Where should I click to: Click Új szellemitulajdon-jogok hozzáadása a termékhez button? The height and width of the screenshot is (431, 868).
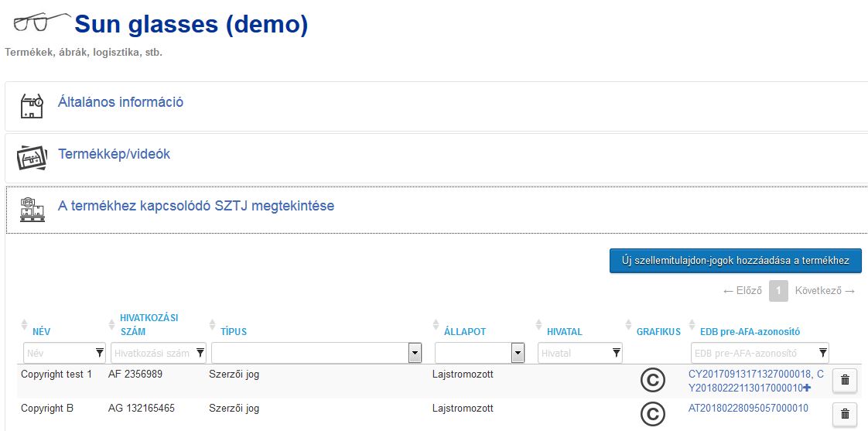coord(736,261)
